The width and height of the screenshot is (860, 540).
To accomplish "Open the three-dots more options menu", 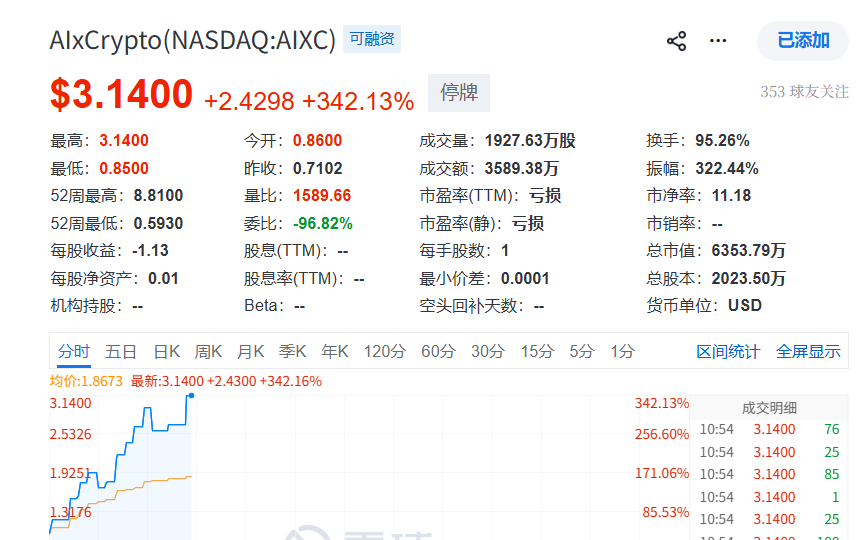I will point(718,41).
